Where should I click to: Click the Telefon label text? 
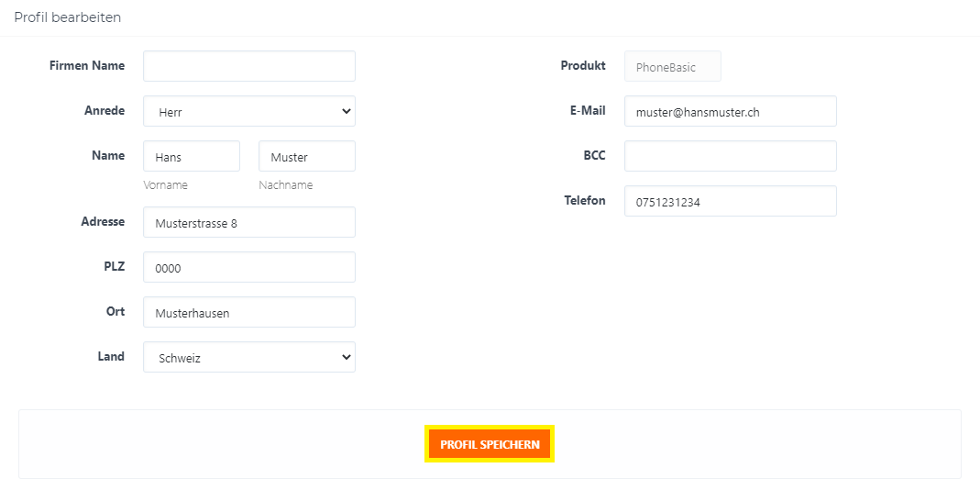[584, 201]
